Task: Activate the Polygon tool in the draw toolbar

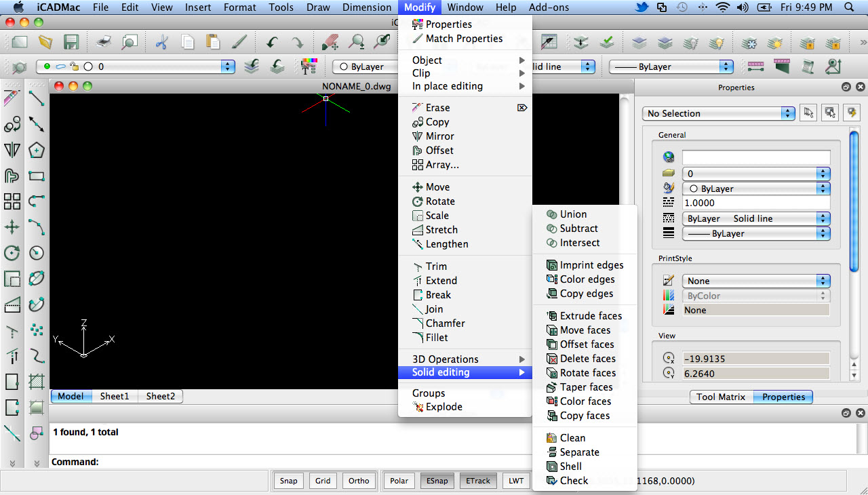Action: (x=36, y=150)
